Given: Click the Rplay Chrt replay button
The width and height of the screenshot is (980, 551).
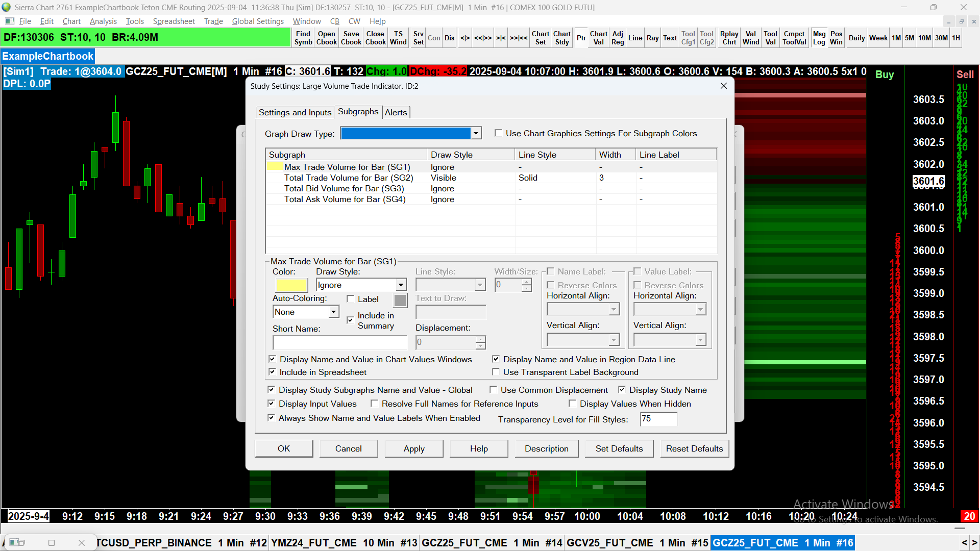Looking at the screenshot, I should pos(729,38).
